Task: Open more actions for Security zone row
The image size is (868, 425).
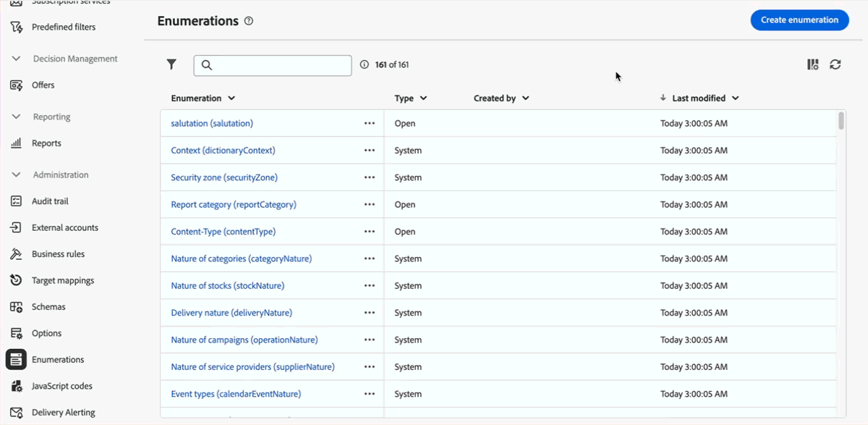Action: point(370,177)
